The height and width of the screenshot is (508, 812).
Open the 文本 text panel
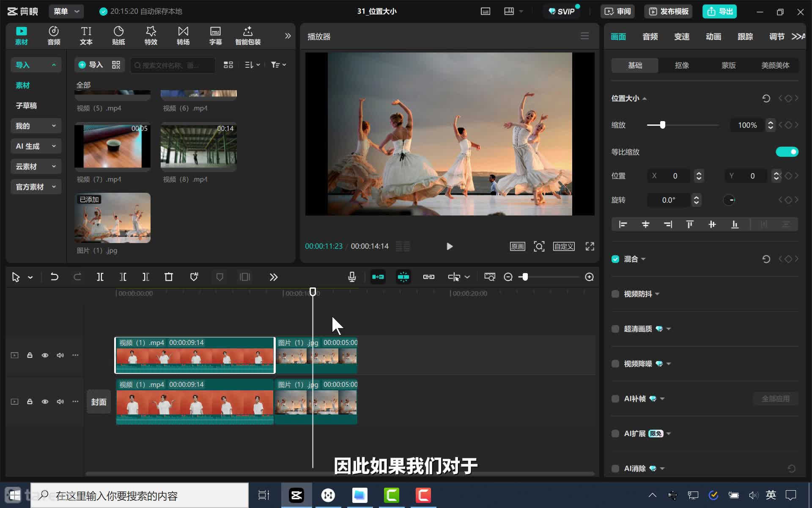(86, 36)
